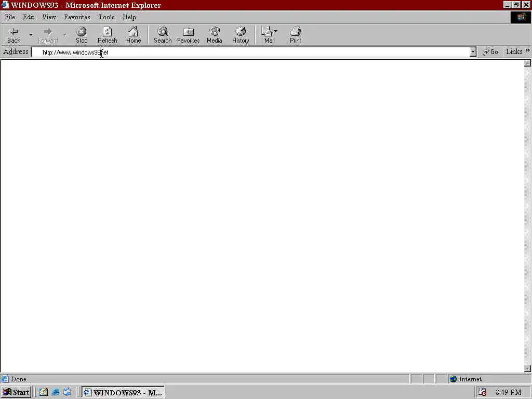Click the greyed Forward button

[48, 35]
